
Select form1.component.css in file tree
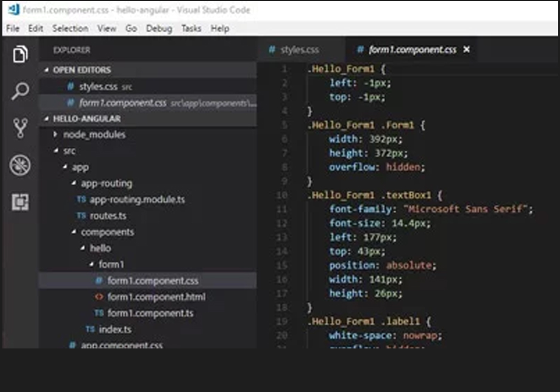147,280
